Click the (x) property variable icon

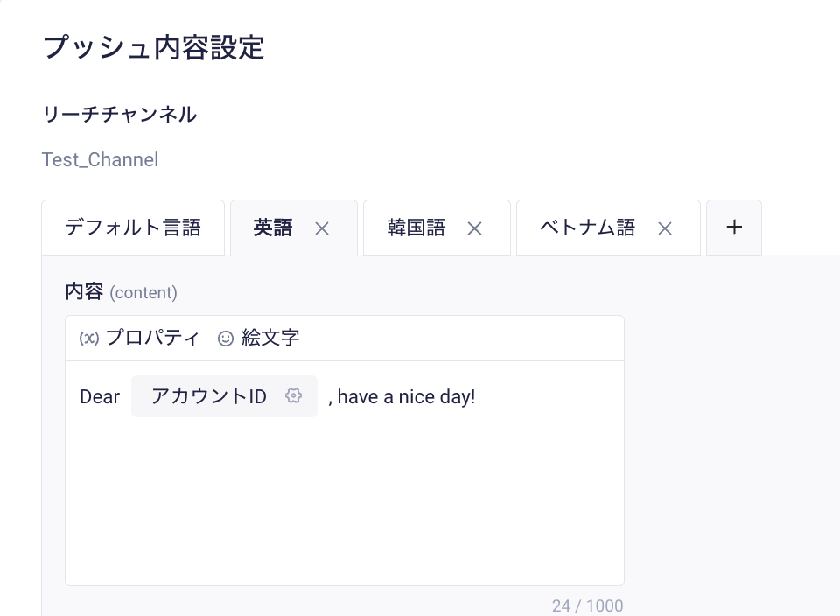[89, 339]
